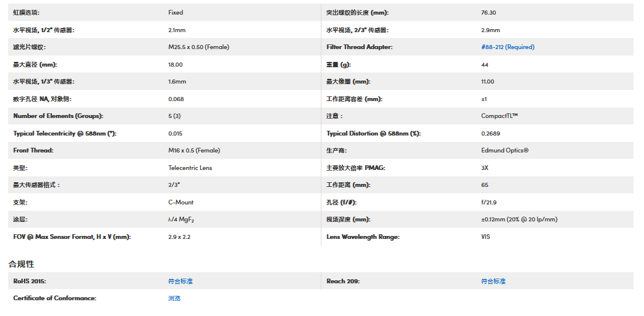Click the Lens Wavelength Range label
Viewport: 644px width, 316px height.
tap(363, 237)
